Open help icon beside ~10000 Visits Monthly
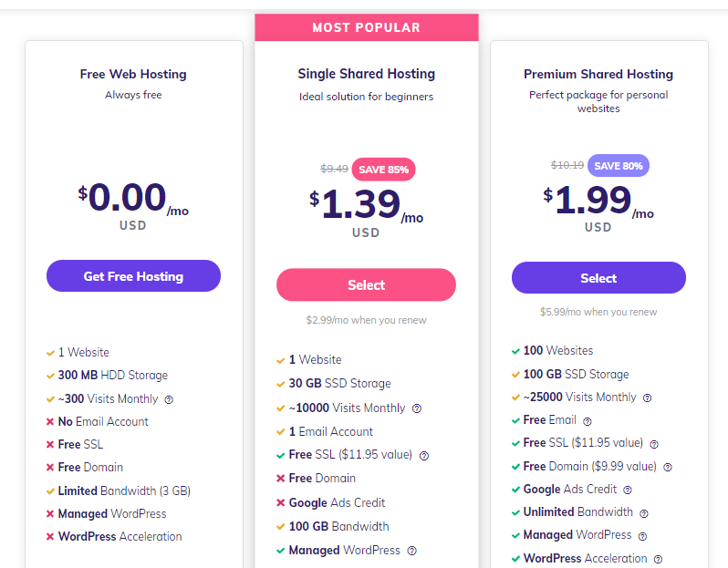Screen dimensions: 728x568 (417, 408)
